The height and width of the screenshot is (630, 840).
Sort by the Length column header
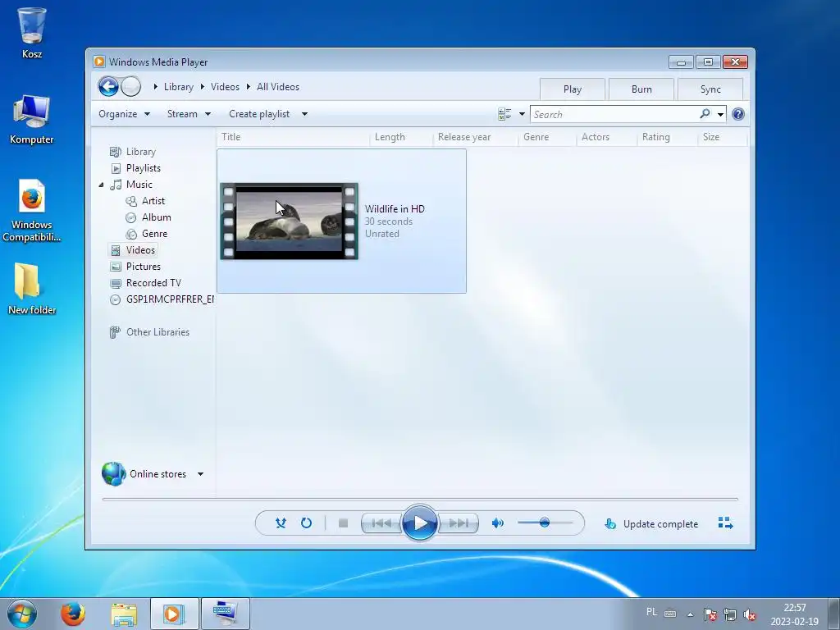[402, 137]
